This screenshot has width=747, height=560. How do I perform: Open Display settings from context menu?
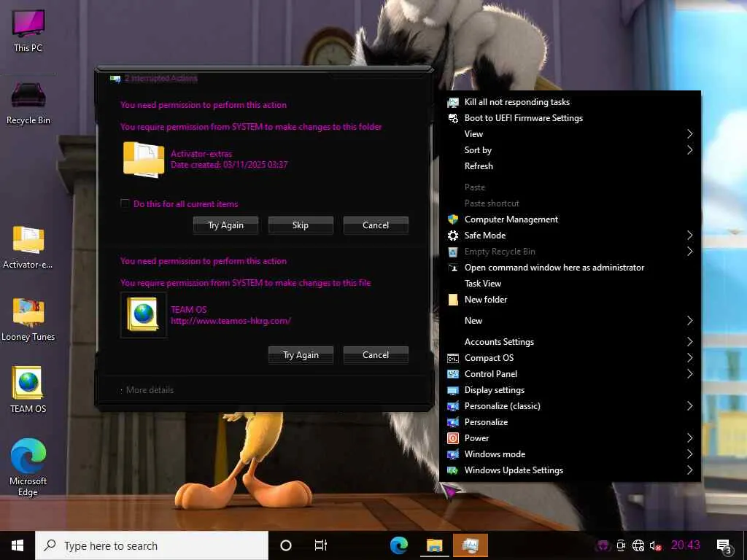coord(570,390)
